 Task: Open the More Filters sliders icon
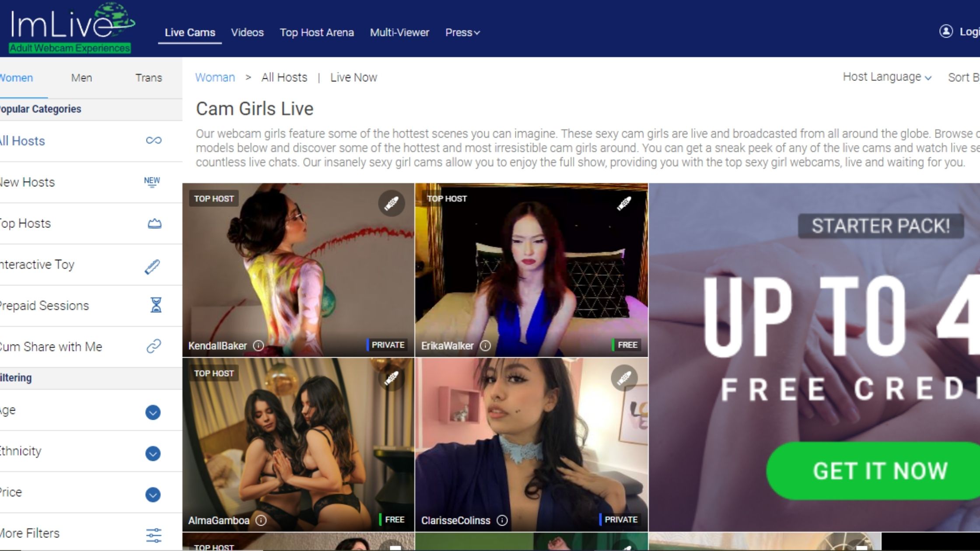tap(154, 535)
